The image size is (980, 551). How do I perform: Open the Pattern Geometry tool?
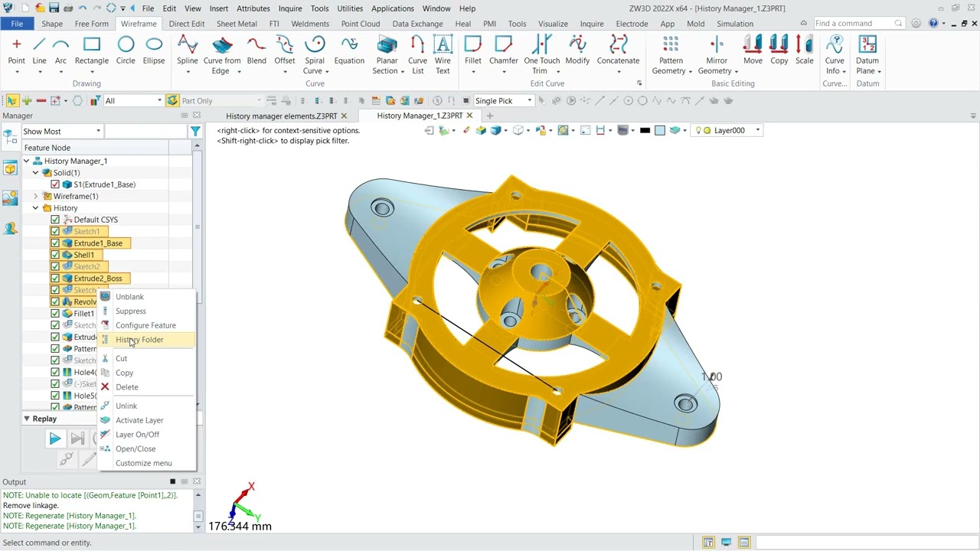[671, 55]
